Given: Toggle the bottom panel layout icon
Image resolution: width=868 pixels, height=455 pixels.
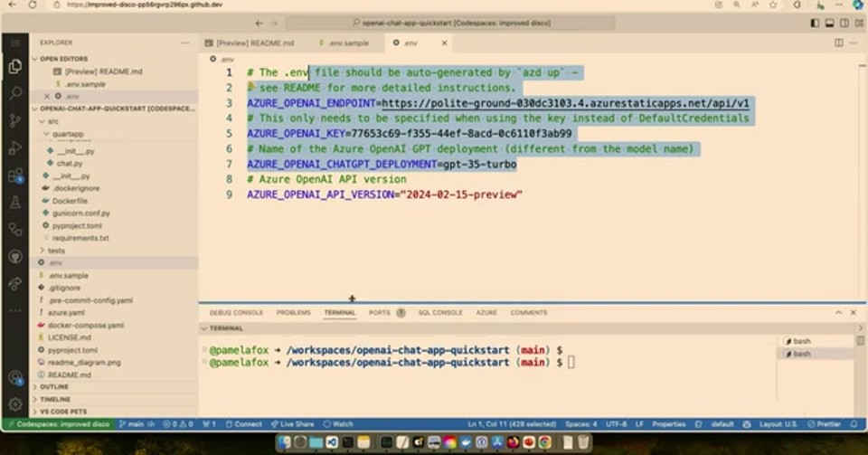Looking at the screenshot, I should point(829,23).
